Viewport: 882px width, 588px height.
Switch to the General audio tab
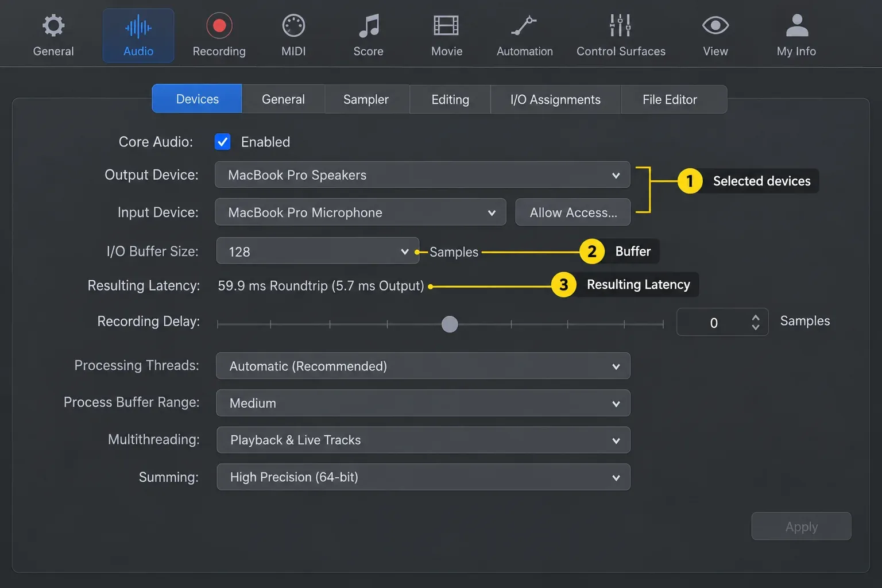(x=283, y=99)
